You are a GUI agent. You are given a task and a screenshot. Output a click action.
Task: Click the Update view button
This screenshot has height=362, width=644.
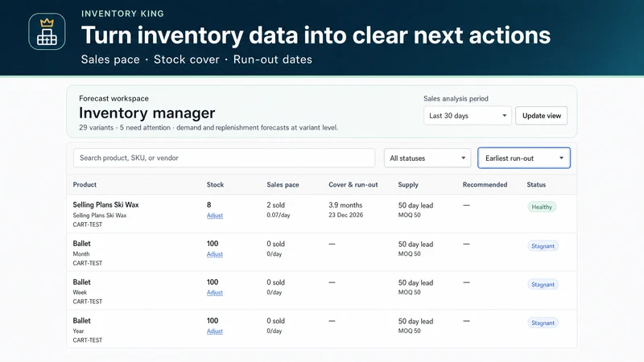click(x=541, y=116)
